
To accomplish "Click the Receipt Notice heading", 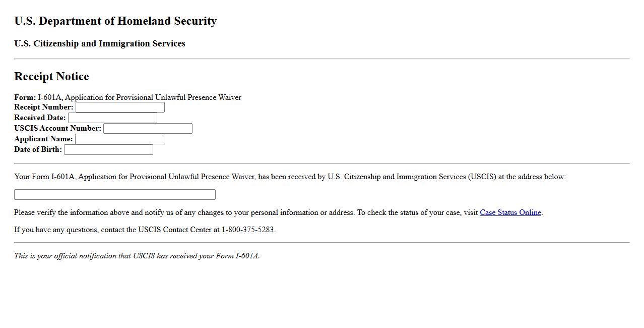I will pyautogui.click(x=51, y=77).
